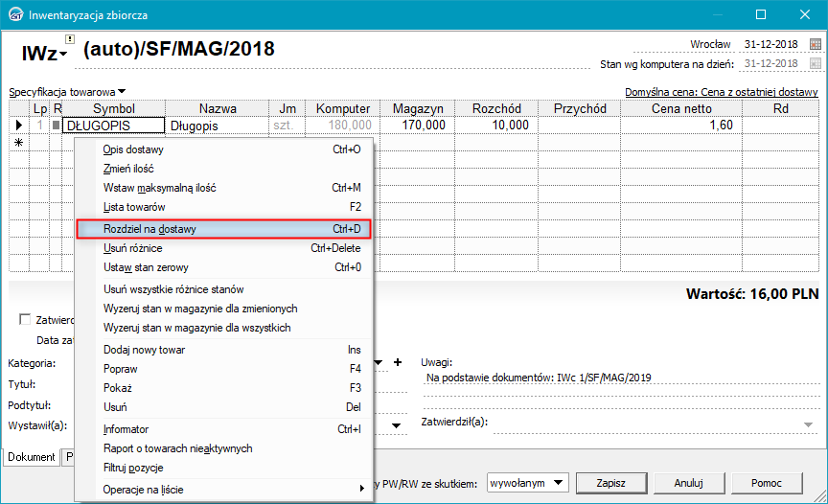This screenshot has width=828, height=504.
Task: Click the current row arrow indicator
Action: point(19,126)
